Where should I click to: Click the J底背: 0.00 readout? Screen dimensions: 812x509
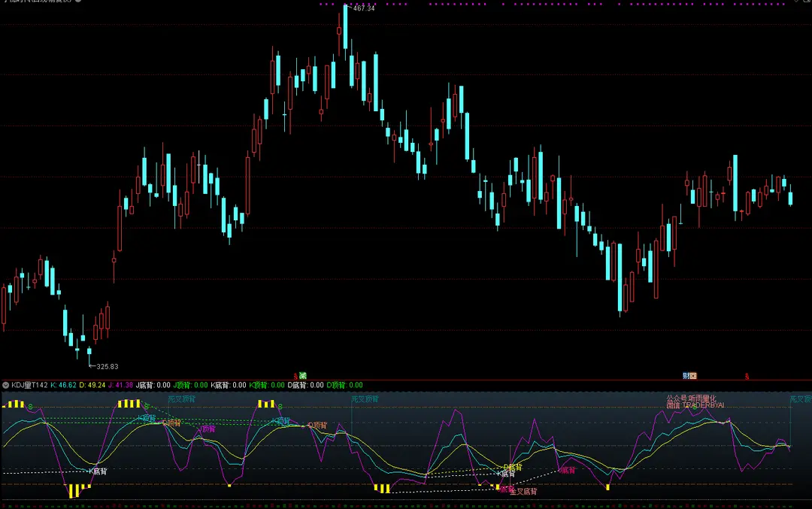point(153,385)
